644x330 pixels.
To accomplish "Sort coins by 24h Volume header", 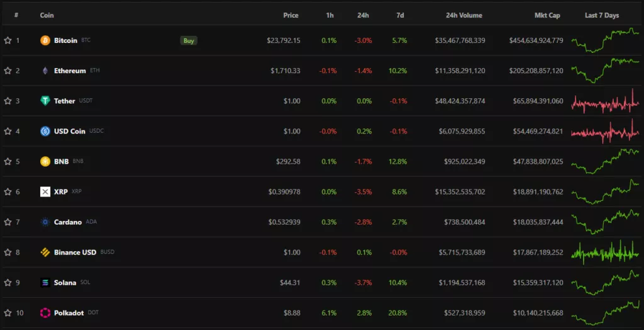I will (464, 15).
